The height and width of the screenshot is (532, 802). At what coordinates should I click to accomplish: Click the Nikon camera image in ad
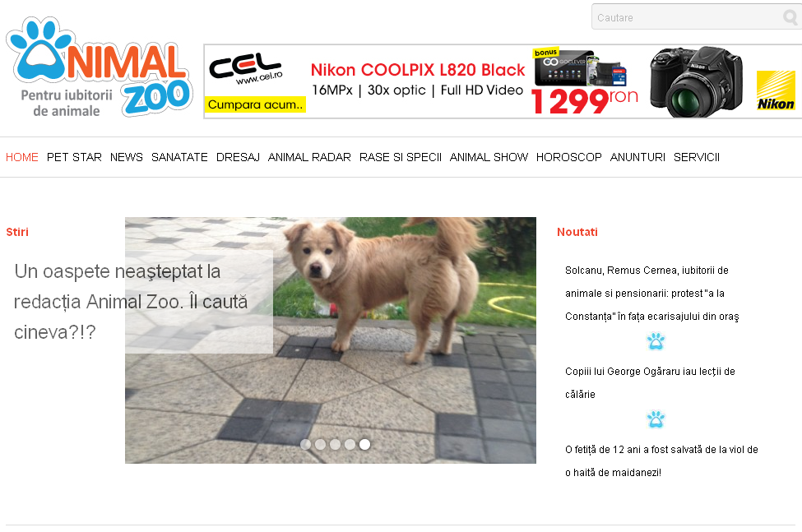click(x=696, y=81)
